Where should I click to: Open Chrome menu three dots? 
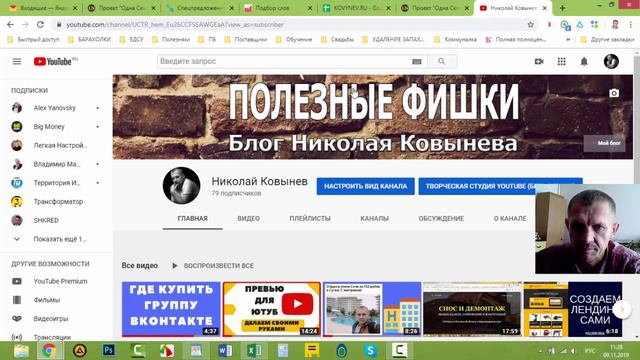[631, 24]
